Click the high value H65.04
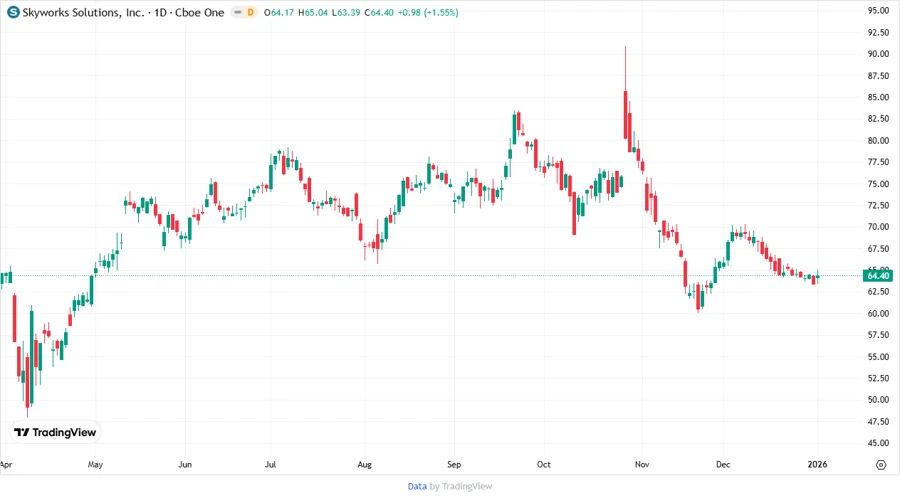 pos(313,13)
